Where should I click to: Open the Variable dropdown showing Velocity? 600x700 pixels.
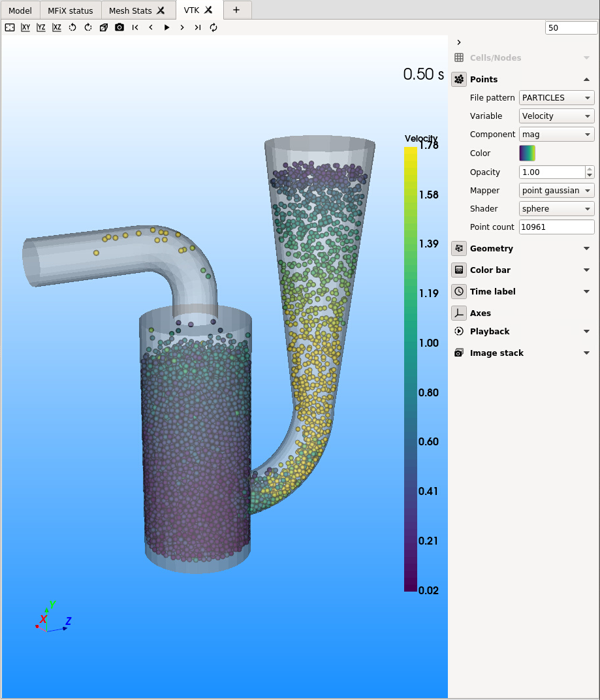556,116
